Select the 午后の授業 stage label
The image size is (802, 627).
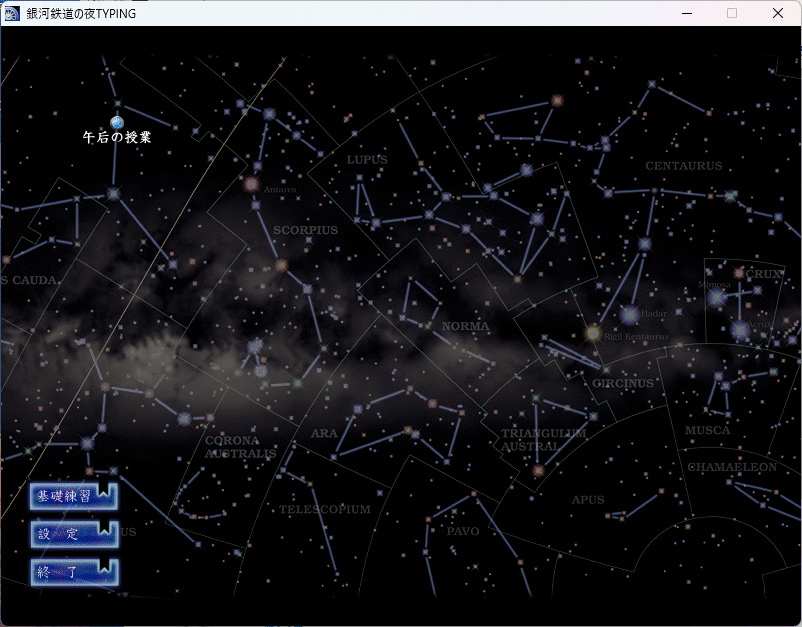click(117, 137)
